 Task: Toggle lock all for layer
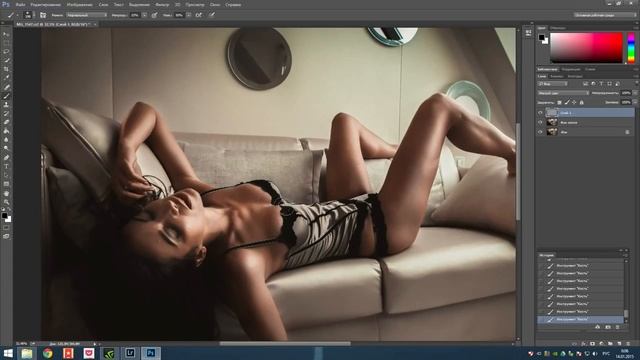coord(582,102)
